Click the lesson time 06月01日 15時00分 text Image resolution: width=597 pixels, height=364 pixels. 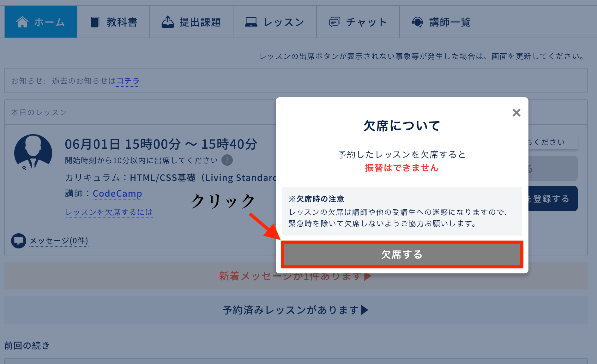pyautogui.click(x=161, y=144)
